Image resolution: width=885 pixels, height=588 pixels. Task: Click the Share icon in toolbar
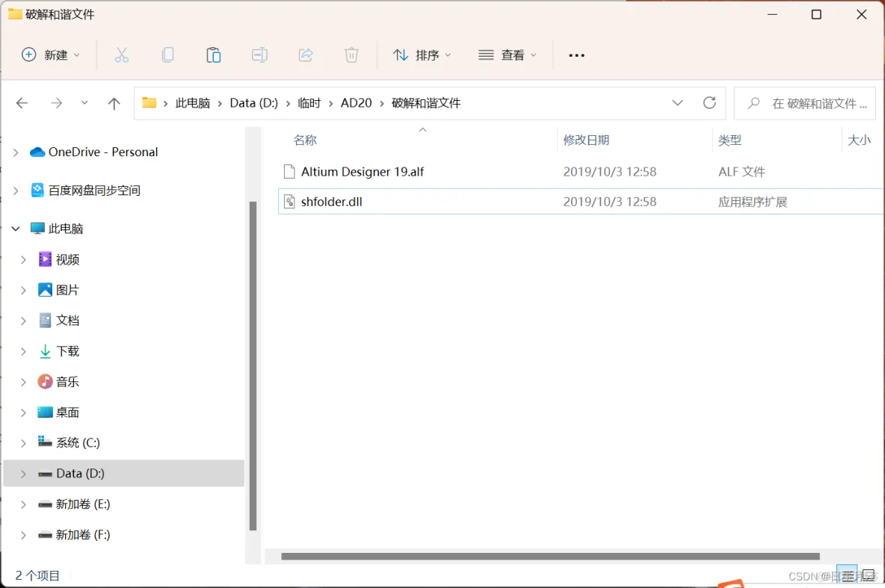[x=306, y=55]
